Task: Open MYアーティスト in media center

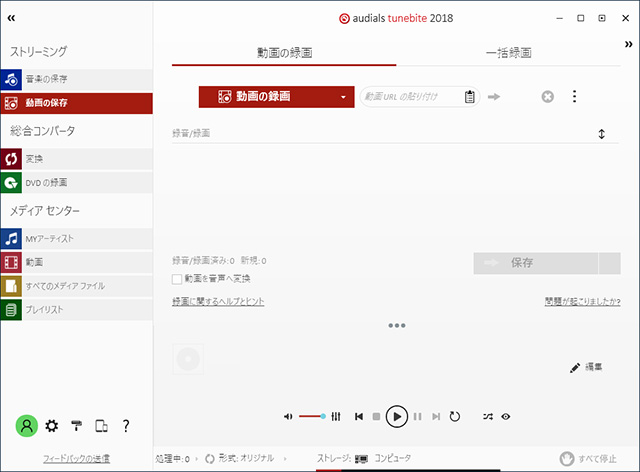Action: tap(77, 238)
